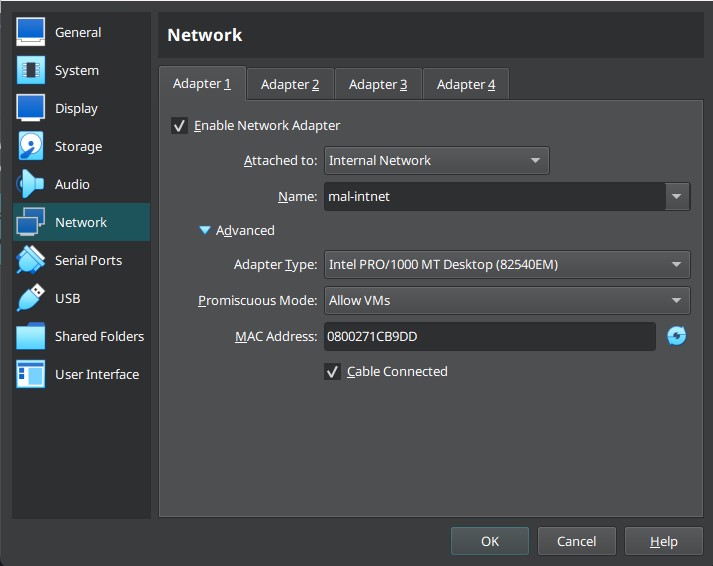Expand the Adapter Type dropdown

(x=507, y=265)
